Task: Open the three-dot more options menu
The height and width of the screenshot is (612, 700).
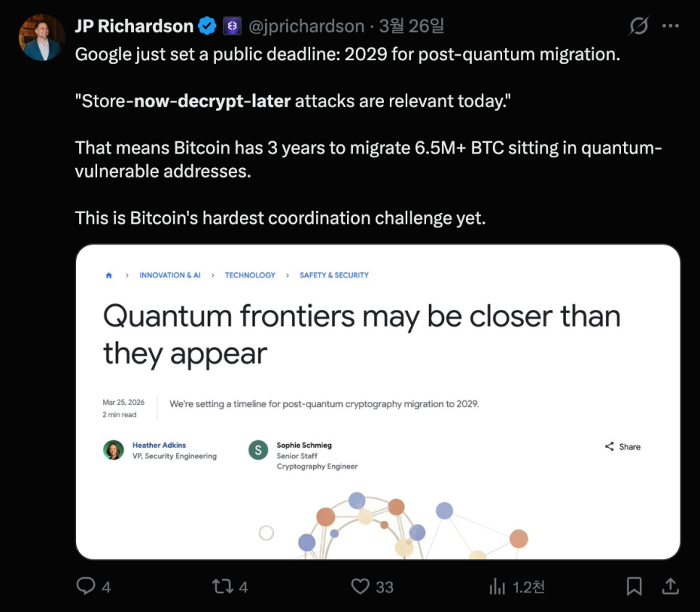Action: [671, 27]
